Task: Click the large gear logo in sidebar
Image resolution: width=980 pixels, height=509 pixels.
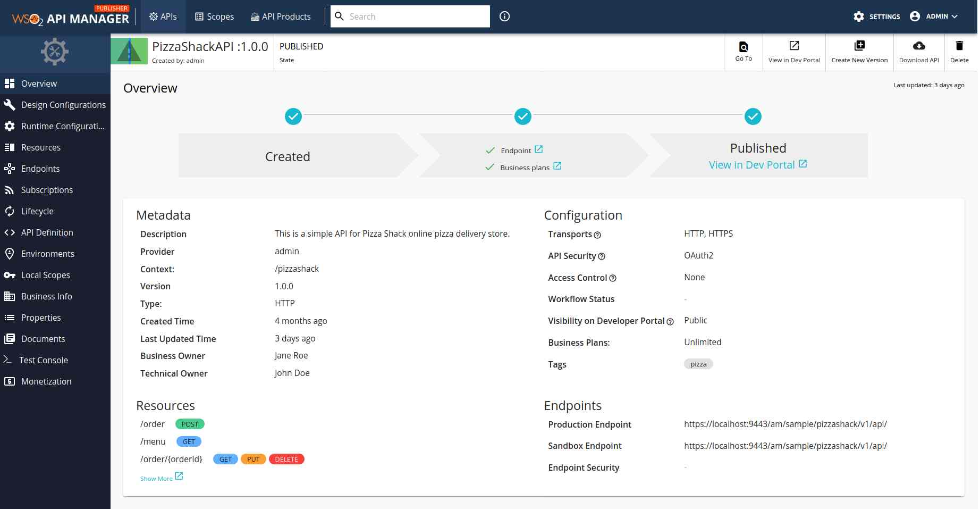Action: (x=55, y=52)
